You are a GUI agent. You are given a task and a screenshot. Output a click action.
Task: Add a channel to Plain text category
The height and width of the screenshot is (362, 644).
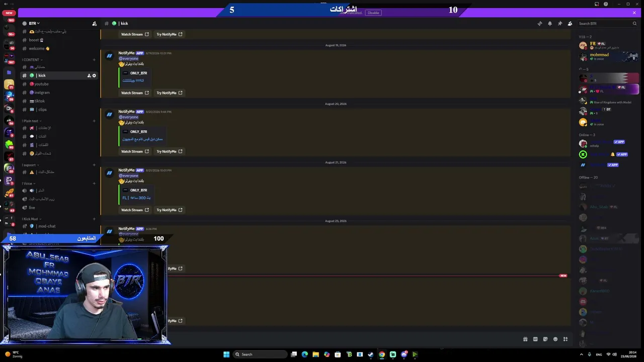94,121
